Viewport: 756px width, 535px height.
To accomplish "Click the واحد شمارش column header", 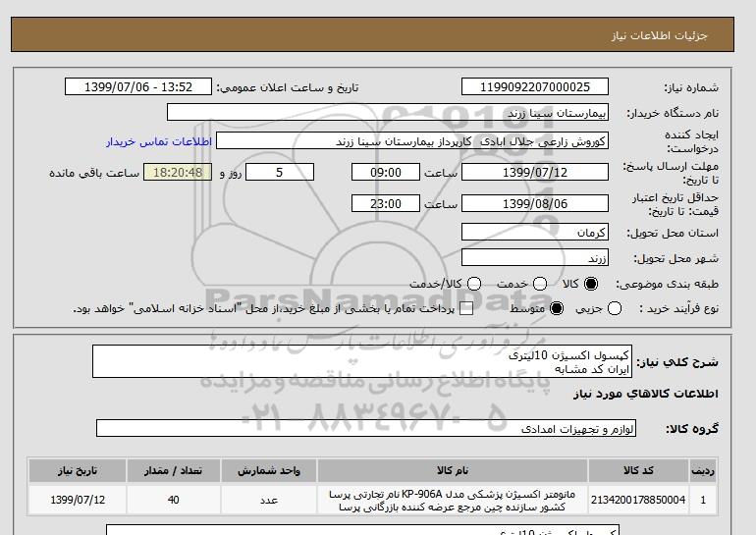I will coord(269,471).
